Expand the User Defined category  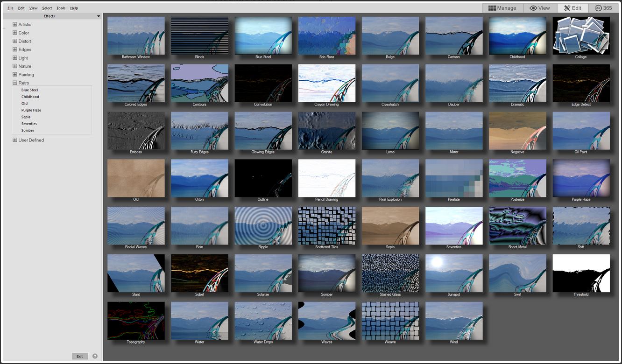coord(15,140)
